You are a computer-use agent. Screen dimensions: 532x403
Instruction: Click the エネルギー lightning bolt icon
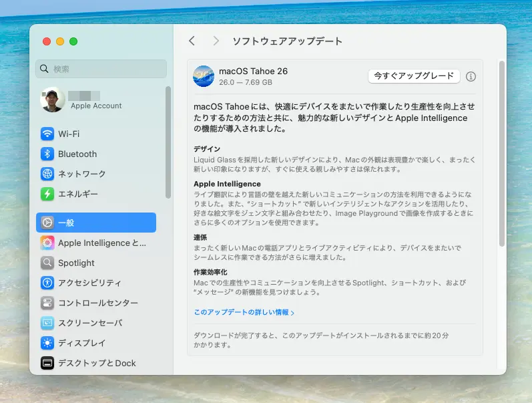coord(47,194)
